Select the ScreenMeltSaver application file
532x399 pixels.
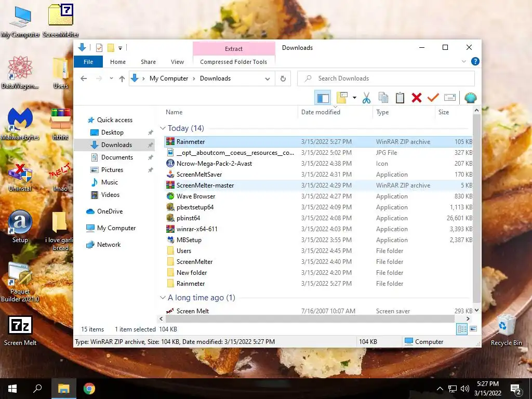(318, 175)
